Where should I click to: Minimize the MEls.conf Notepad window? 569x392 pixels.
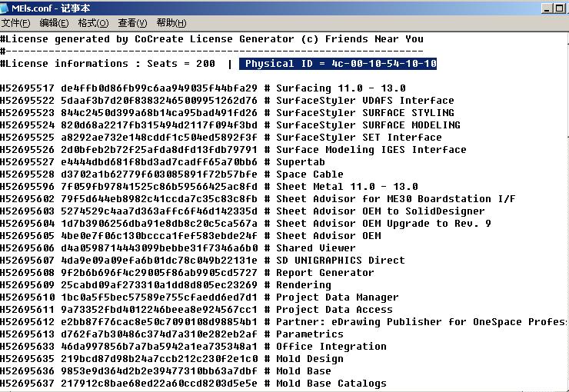click(547, 8)
